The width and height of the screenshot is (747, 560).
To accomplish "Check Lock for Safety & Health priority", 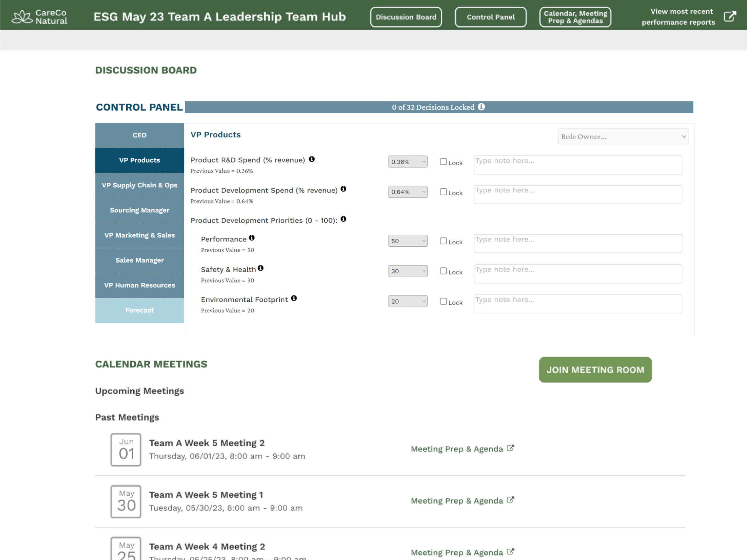I will (443, 271).
